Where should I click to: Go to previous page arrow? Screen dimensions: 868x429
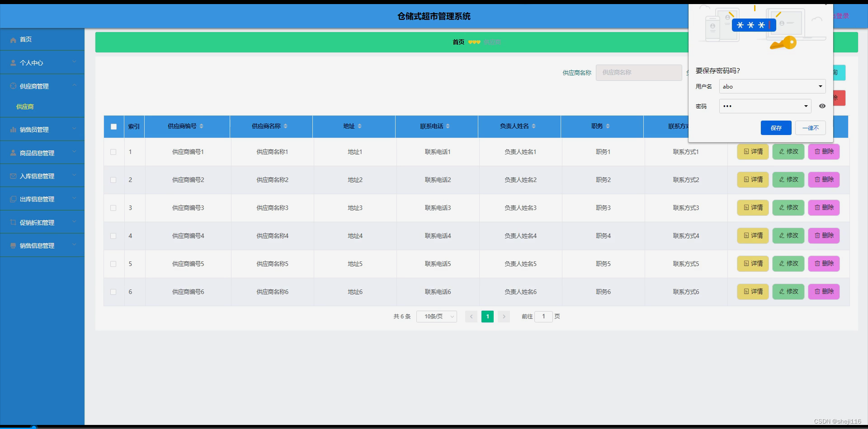coord(471,317)
